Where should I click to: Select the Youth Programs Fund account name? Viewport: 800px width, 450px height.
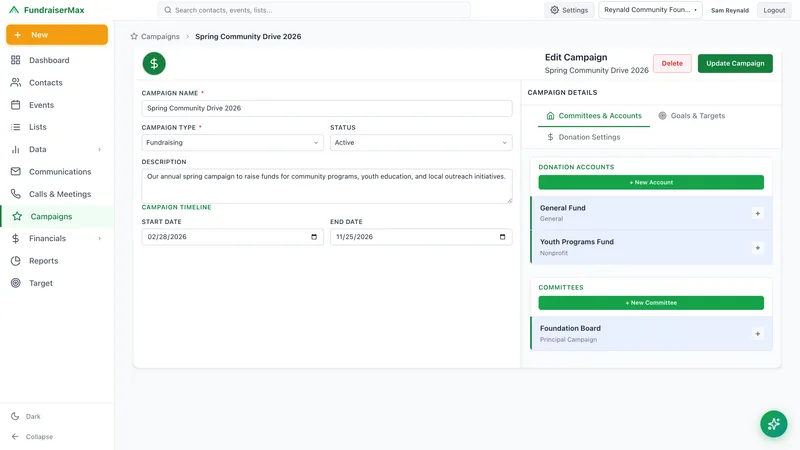coord(577,242)
